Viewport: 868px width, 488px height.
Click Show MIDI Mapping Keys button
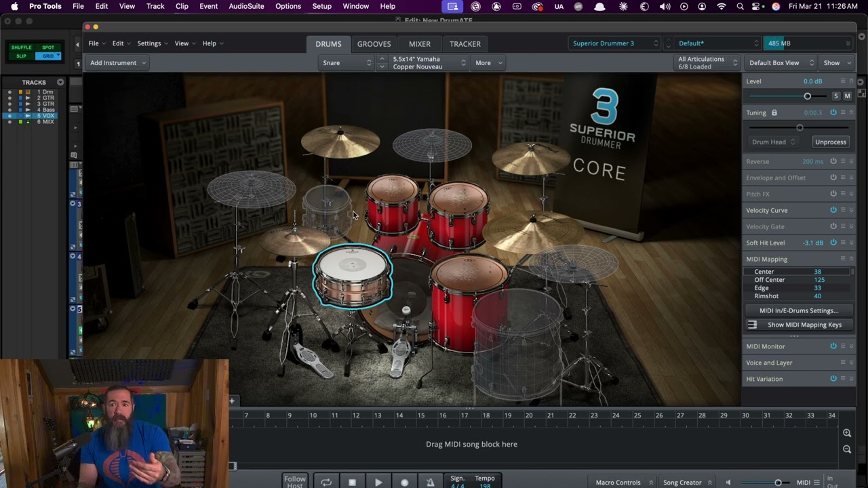pos(799,325)
